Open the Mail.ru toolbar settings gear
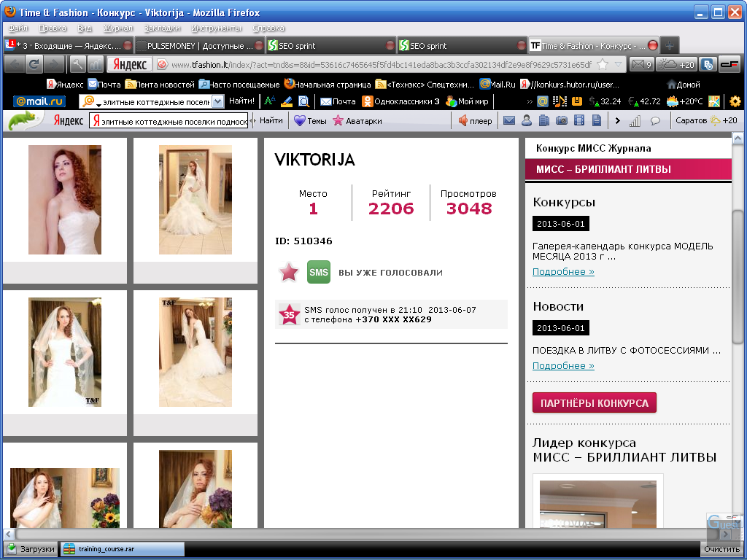The width and height of the screenshot is (747, 560). click(735, 101)
